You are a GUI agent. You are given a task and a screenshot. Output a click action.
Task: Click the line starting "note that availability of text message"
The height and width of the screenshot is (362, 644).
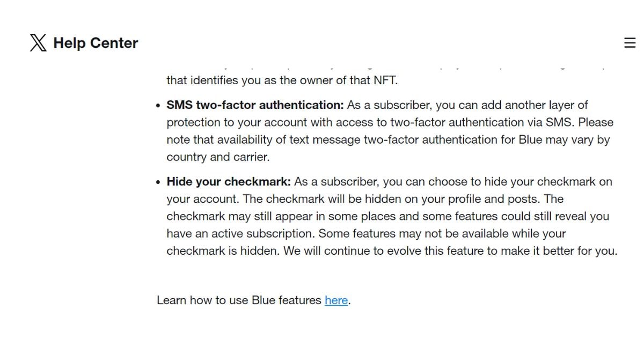[x=388, y=139]
